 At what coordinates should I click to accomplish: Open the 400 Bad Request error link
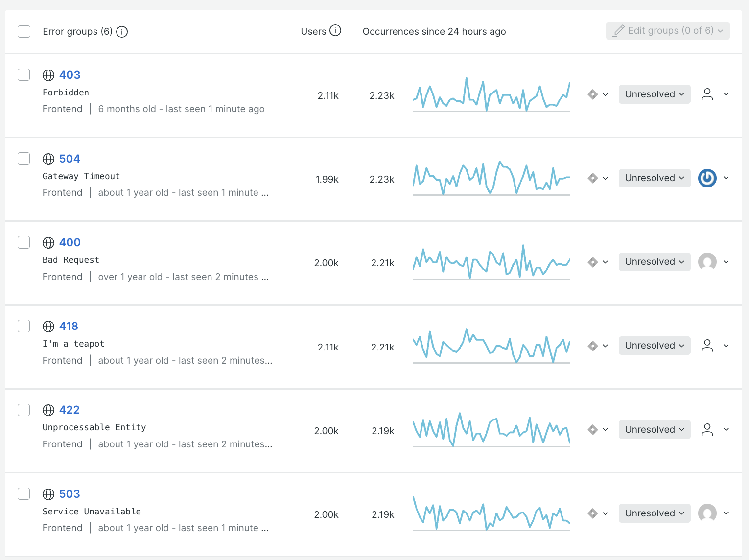pyautogui.click(x=70, y=243)
